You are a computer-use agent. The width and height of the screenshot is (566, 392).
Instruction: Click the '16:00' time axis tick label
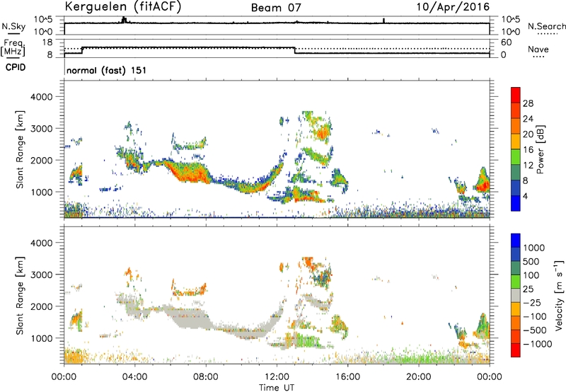pos(348,377)
